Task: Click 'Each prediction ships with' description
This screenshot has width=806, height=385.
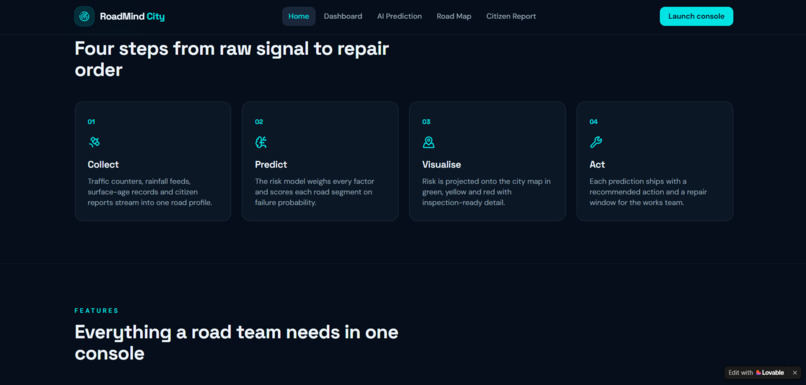Action: pos(648,192)
